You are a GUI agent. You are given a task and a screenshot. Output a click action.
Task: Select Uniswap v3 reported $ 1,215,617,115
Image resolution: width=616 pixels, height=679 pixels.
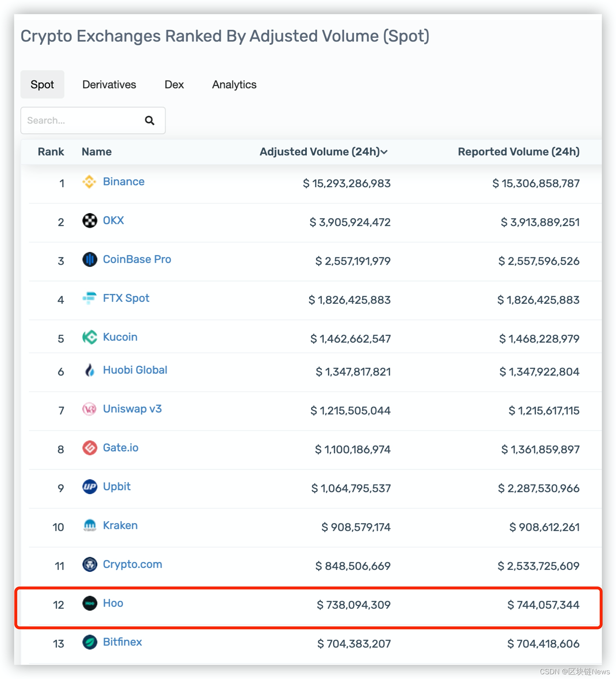pos(544,411)
